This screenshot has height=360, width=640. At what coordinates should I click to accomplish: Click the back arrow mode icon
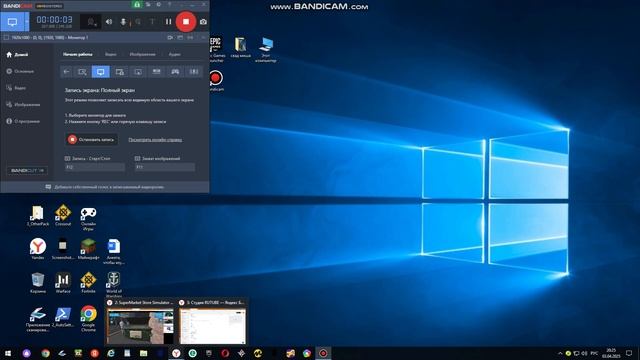66,72
